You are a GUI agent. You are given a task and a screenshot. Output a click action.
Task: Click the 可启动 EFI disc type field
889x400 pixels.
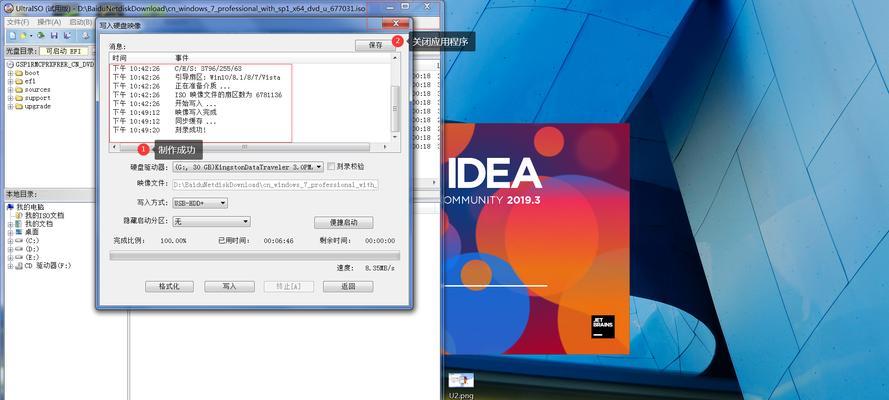click(64, 52)
